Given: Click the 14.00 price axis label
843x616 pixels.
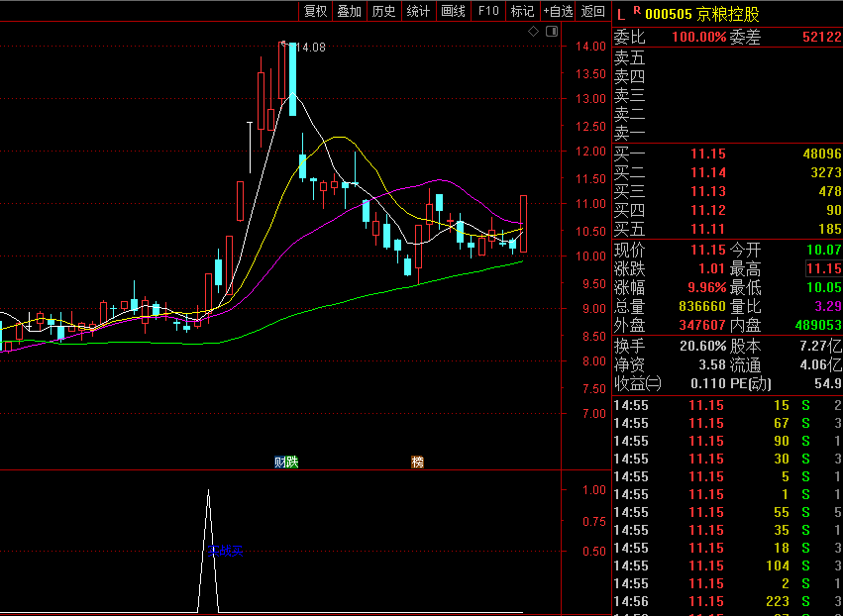Looking at the screenshot, I should (590, 47).
